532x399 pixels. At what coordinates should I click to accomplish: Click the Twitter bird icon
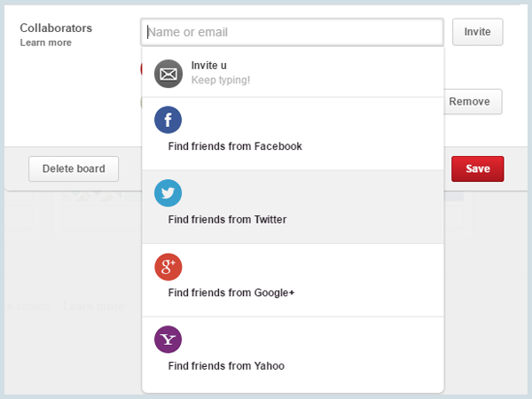click(x=168, y=193)
